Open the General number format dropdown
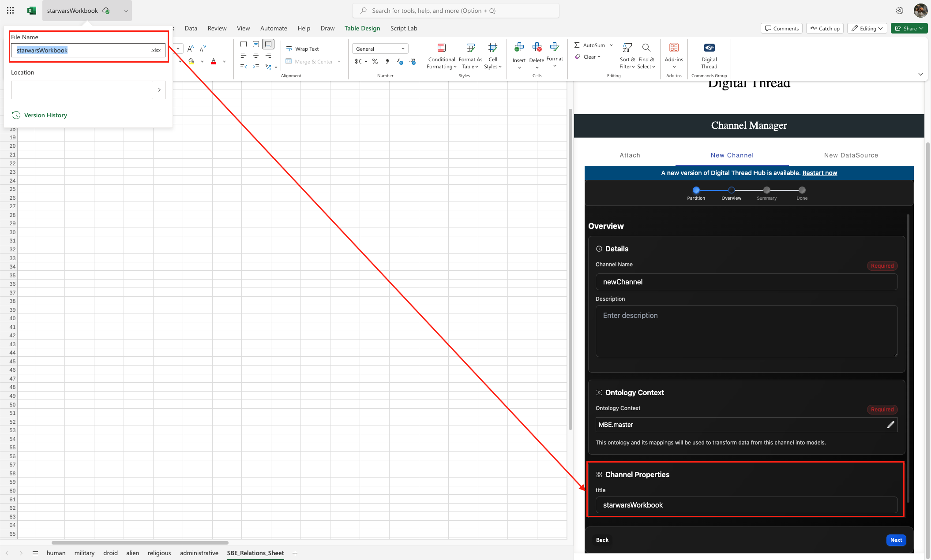 pos(380,49)
